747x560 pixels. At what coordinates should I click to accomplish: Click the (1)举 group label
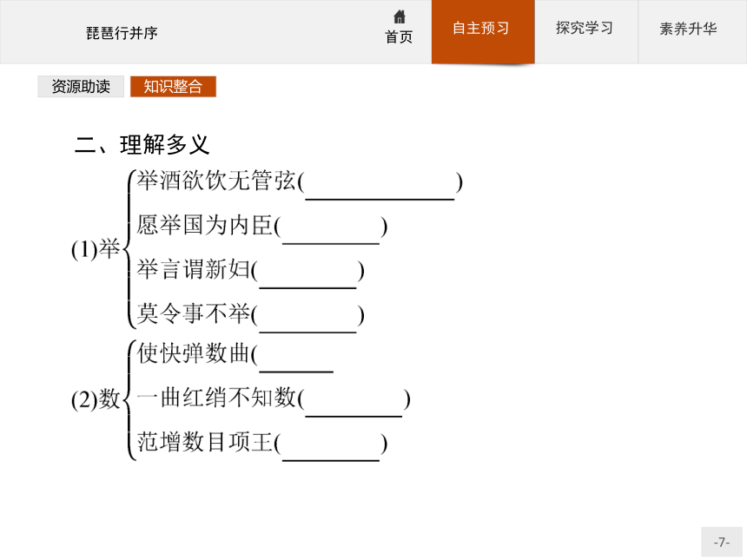[x=96, y=249]
